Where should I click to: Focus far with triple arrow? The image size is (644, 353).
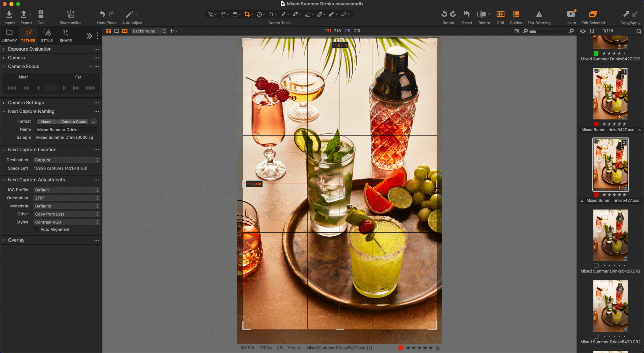(x=90, y=88)
